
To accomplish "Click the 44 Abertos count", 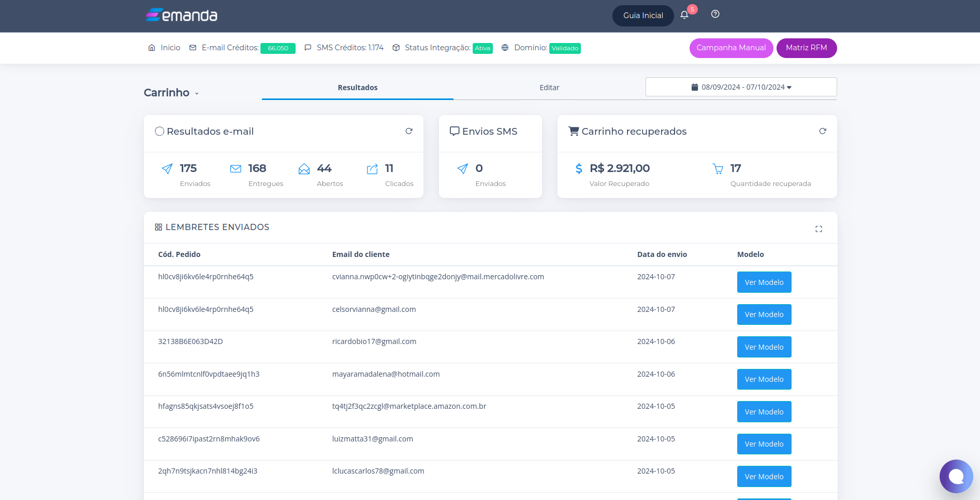I will click(x=324, y=168).
